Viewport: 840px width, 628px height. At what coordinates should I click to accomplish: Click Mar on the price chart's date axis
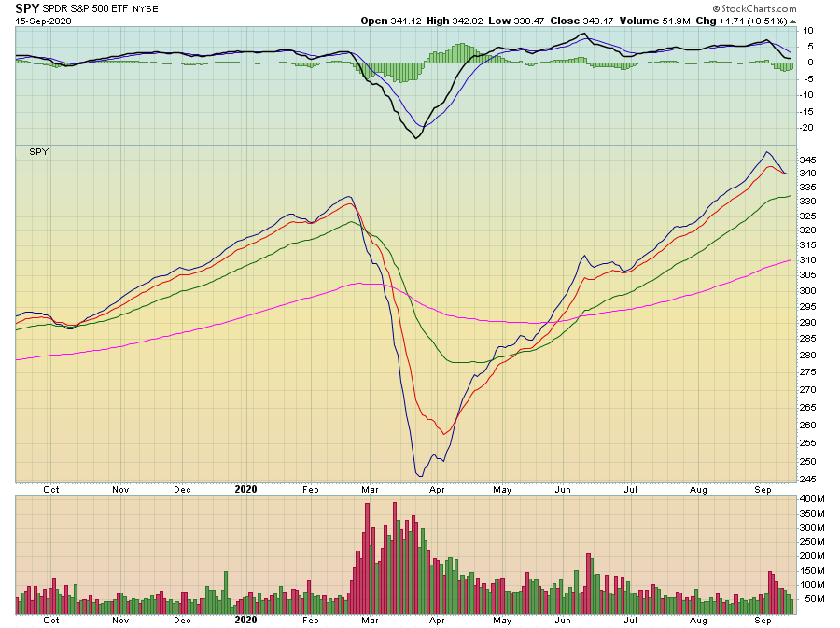[371, 490]
